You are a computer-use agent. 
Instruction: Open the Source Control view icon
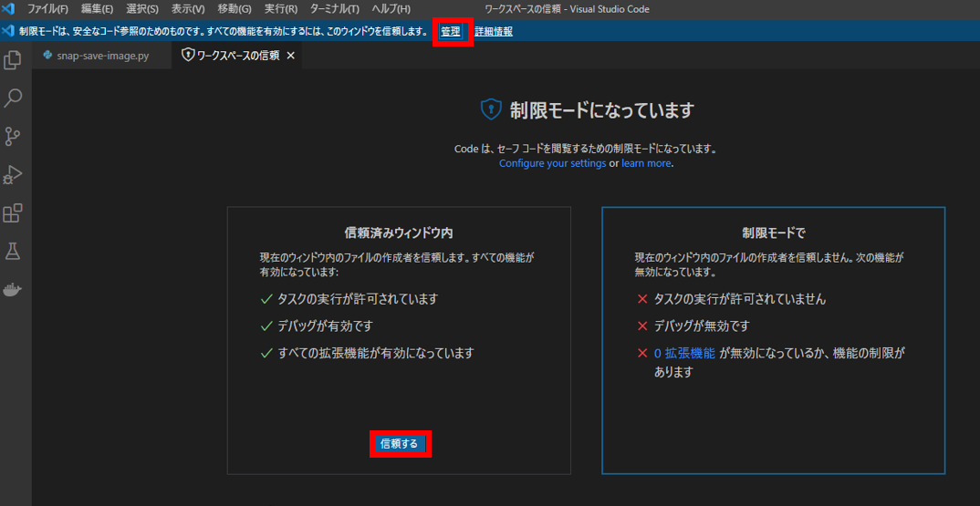(13, 136)
